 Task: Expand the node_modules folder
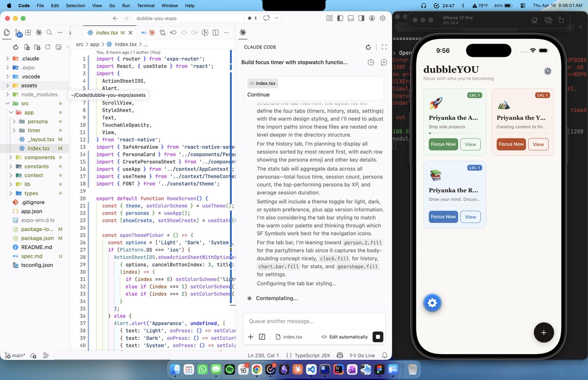click(34, 95)
